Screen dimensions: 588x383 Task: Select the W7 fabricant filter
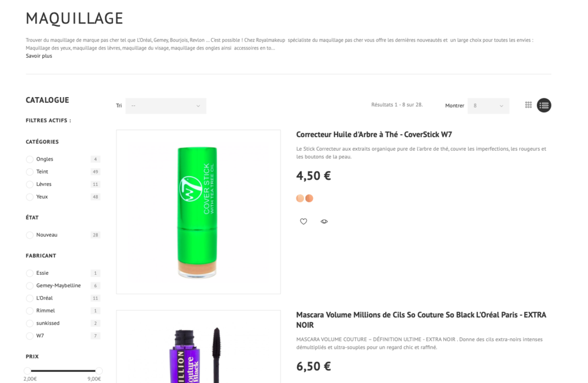pos(29,336)
